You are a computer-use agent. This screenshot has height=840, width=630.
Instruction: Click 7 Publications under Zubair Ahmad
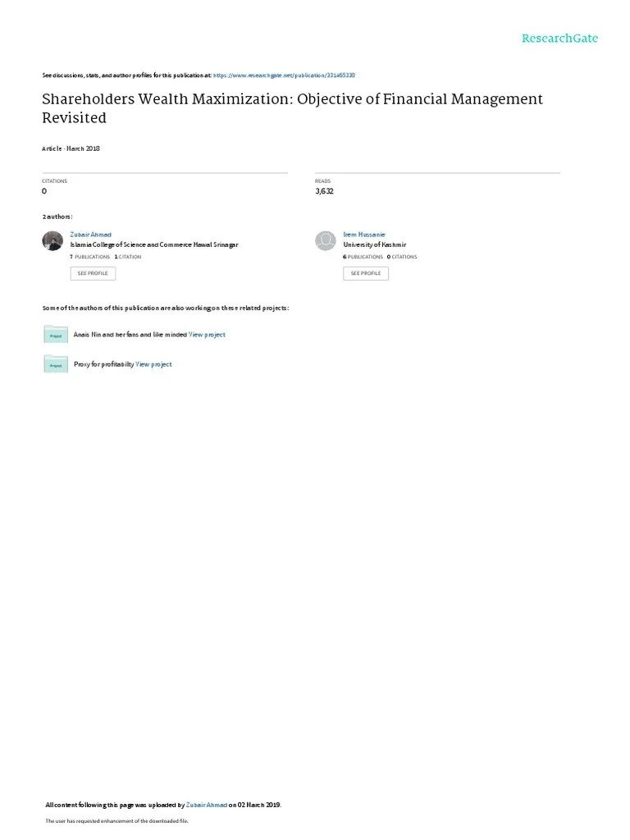[x=90, y=257]
